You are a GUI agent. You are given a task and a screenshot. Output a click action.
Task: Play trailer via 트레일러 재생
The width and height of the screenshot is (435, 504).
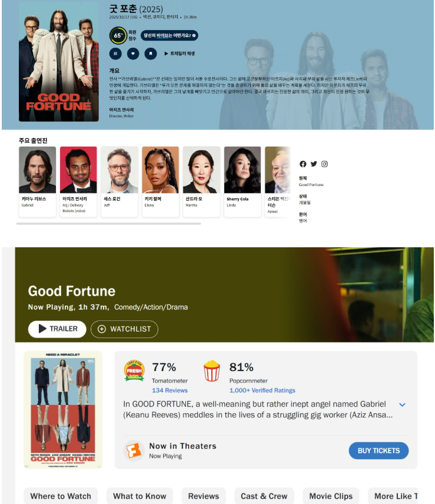180,54
